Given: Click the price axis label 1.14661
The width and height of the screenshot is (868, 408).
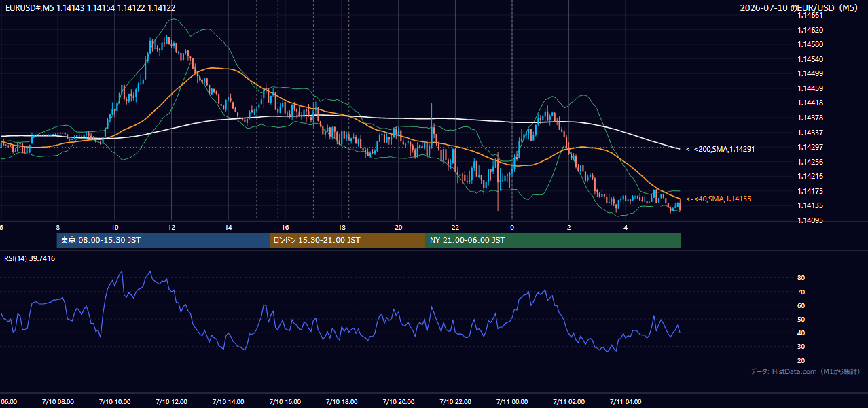Looking at the screenshot, I should [810, 16].
